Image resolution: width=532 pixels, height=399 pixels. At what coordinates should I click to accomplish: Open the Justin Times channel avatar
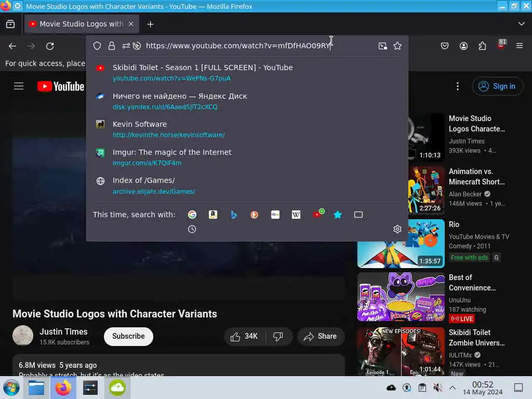pos(23,336)
